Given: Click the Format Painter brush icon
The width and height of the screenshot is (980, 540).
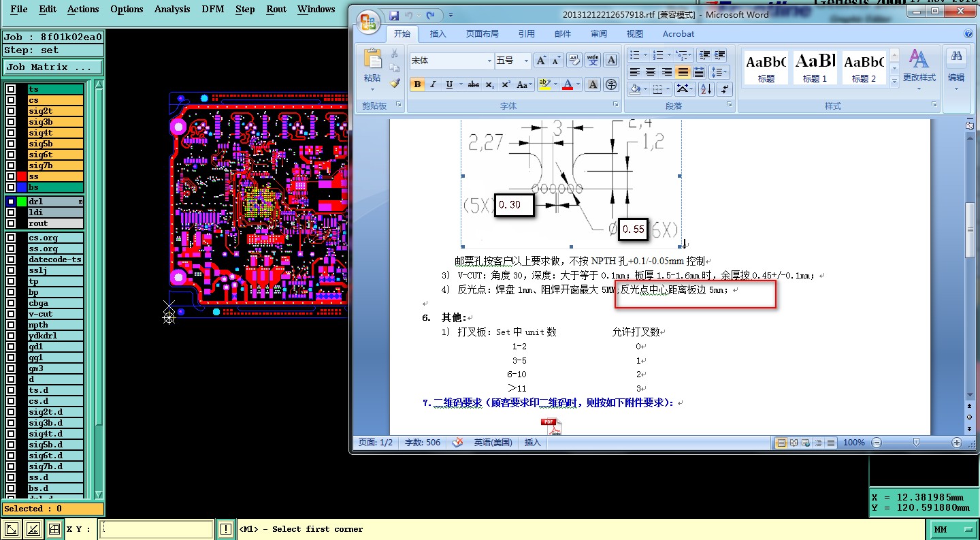Looking at the screenshot, I should click(x=395, y=83).
